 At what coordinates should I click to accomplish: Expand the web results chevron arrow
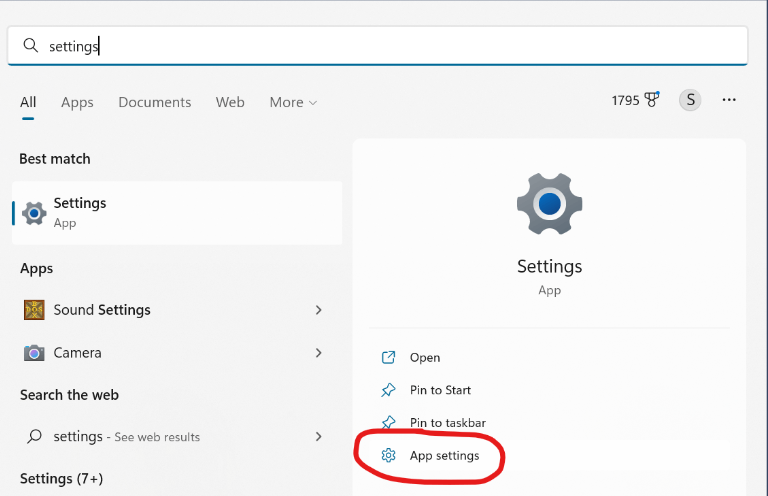(318, 436)
